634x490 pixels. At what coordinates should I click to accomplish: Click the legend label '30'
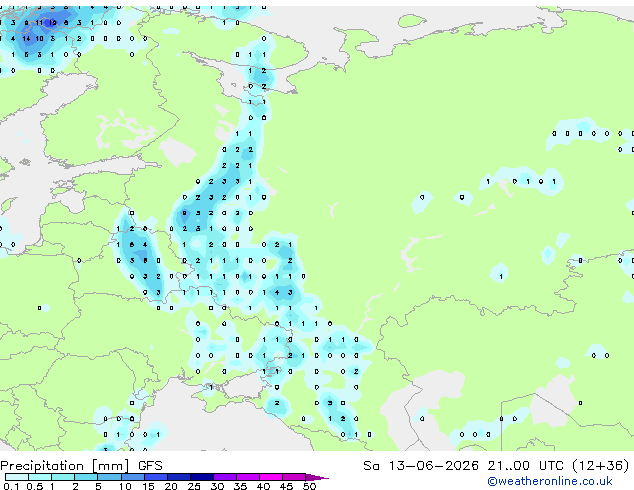click(217, 486)
